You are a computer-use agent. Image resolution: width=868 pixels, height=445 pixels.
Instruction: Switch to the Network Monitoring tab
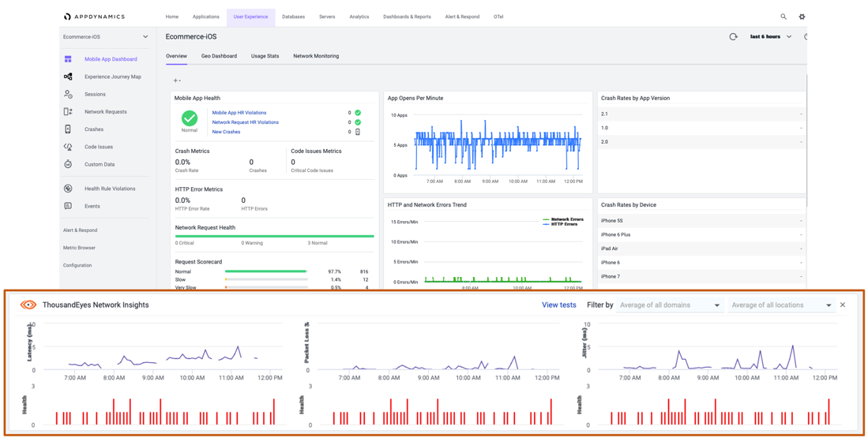(x=316, y=56)
